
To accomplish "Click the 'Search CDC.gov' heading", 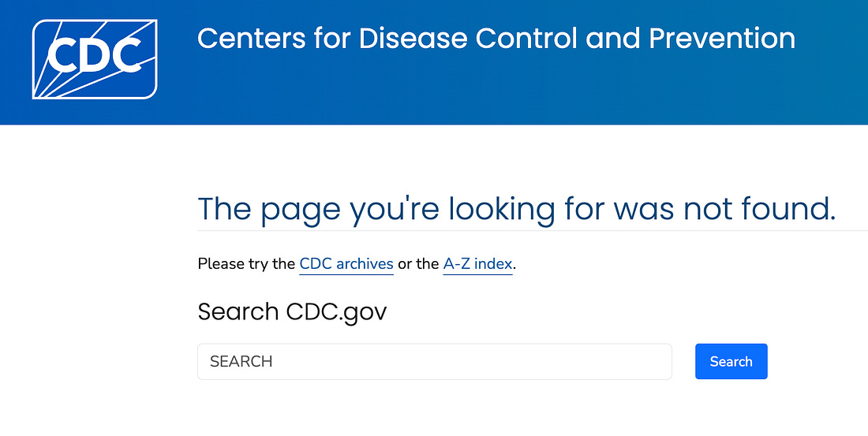I will (x=292, y=311).
